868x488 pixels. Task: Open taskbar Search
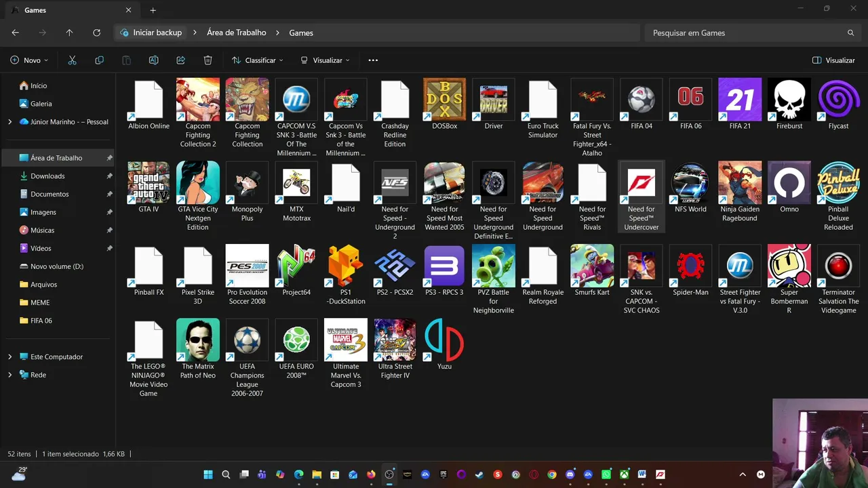coord(226,474)
